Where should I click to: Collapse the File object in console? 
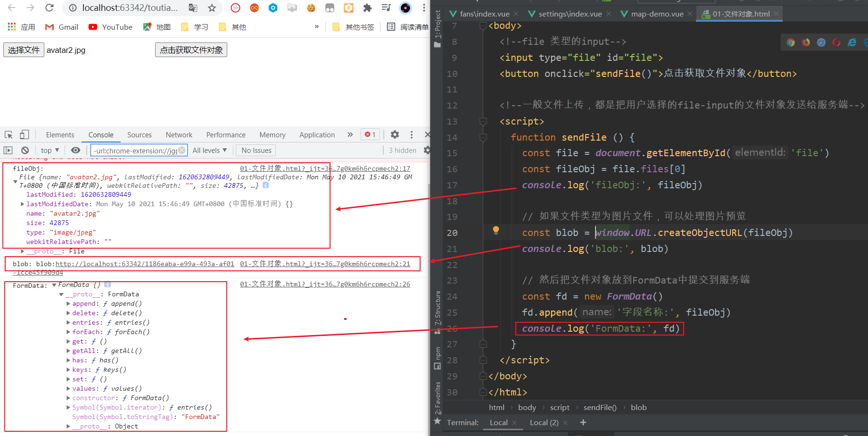(15, 181)
